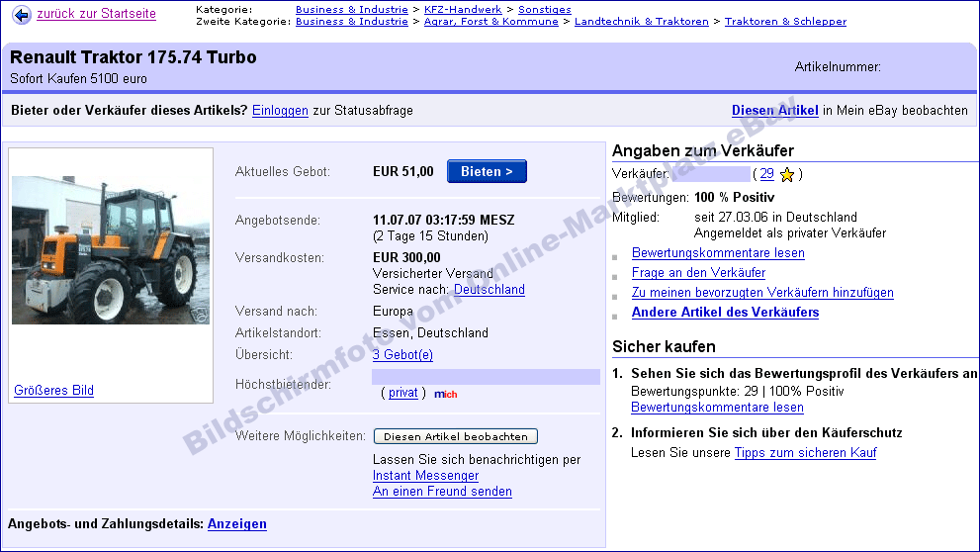Click '100 % Positiv' rating text
This screenshot has width=980, height=552.
click(x=735, y=198)
